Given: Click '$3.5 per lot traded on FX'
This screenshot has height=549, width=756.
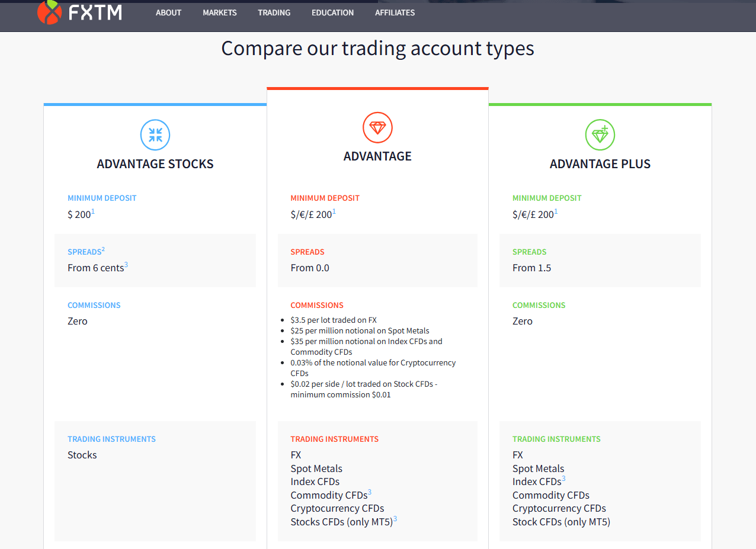Looking at the screenshot, I should click(334, 320).
